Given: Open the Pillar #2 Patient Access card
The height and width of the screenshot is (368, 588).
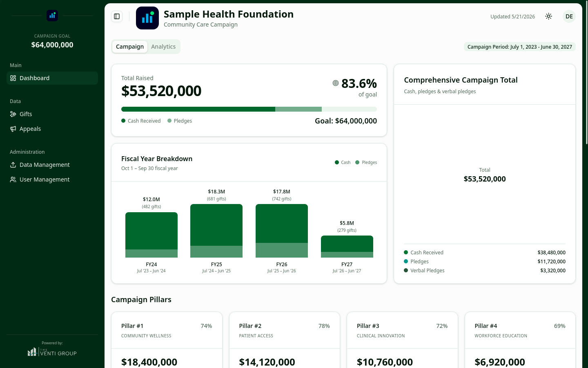Looking at the screenshot, I should point(285,340).
